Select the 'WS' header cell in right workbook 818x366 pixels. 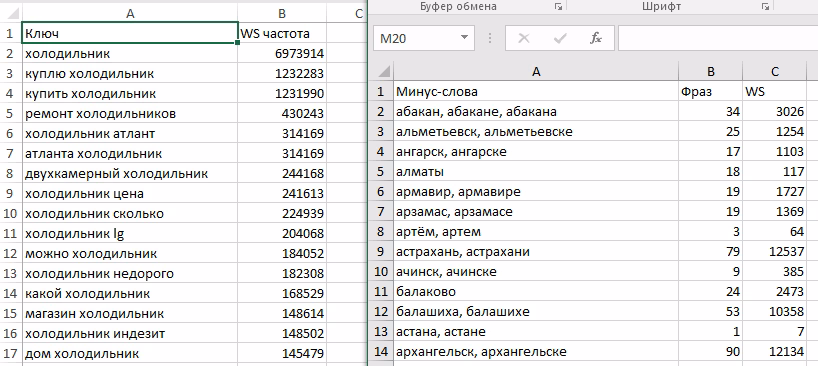(775, 92)
